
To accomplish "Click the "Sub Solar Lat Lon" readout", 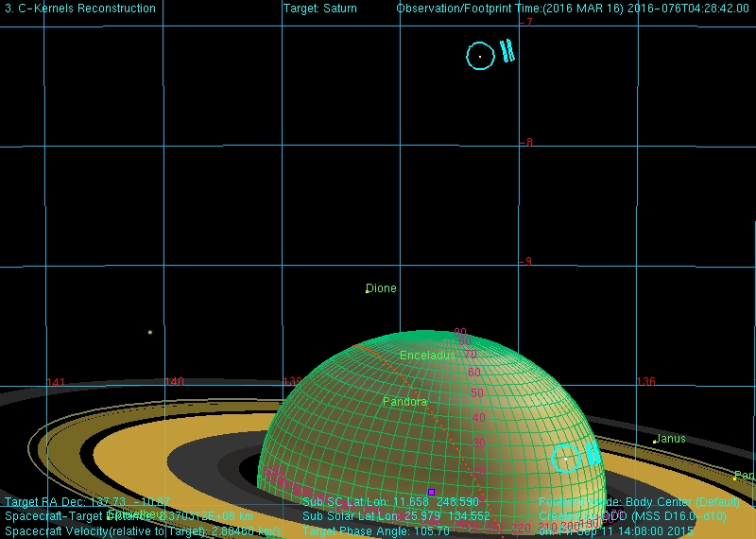I will pos(396,516).
